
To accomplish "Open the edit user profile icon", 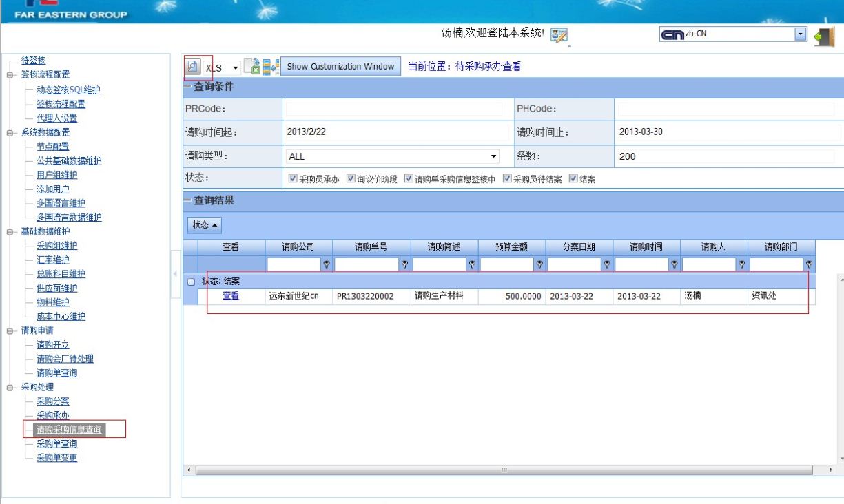I will 559,35.
